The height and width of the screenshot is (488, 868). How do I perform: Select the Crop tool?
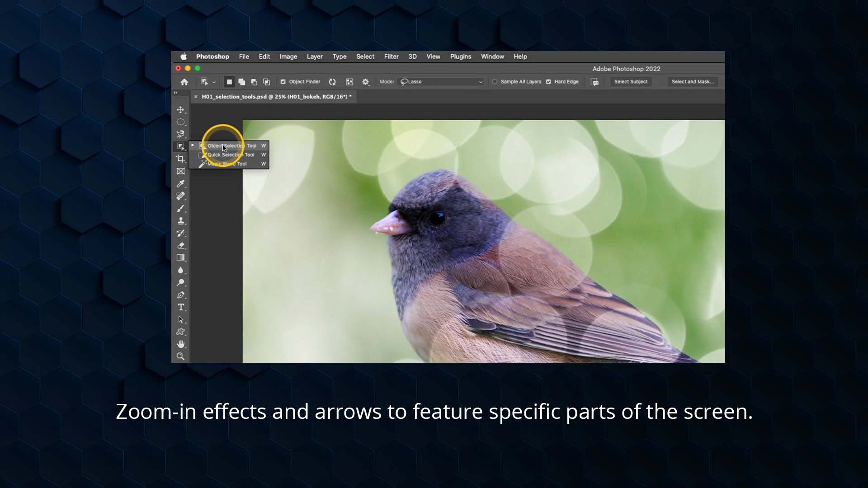[181, 159]
